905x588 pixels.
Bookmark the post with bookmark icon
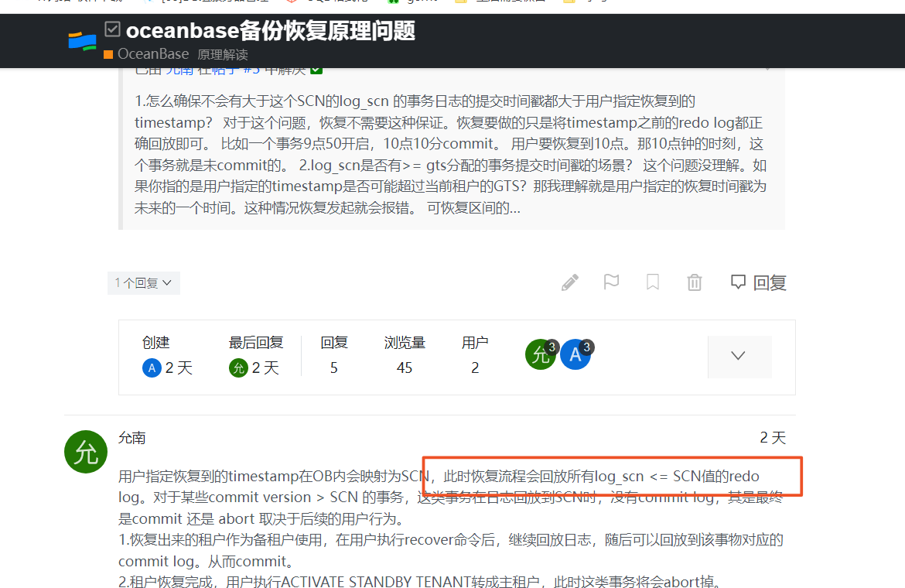(653, 282)
